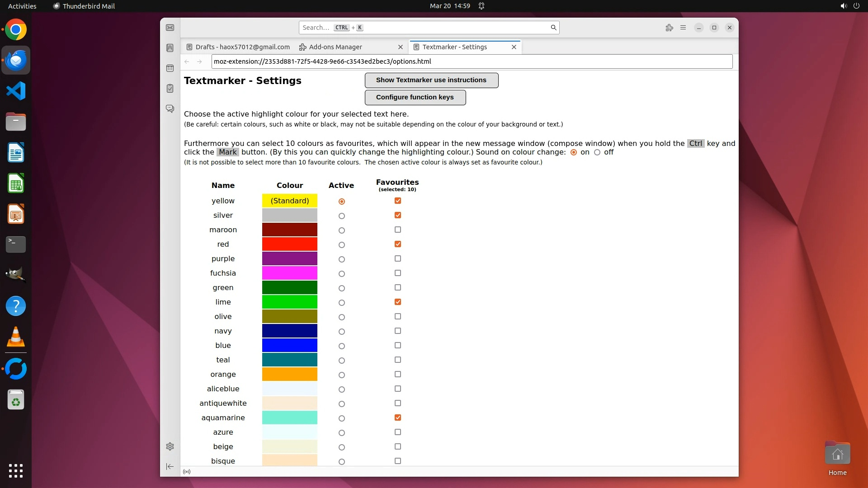Click the aquamarine colour swatch

(289, 418)
